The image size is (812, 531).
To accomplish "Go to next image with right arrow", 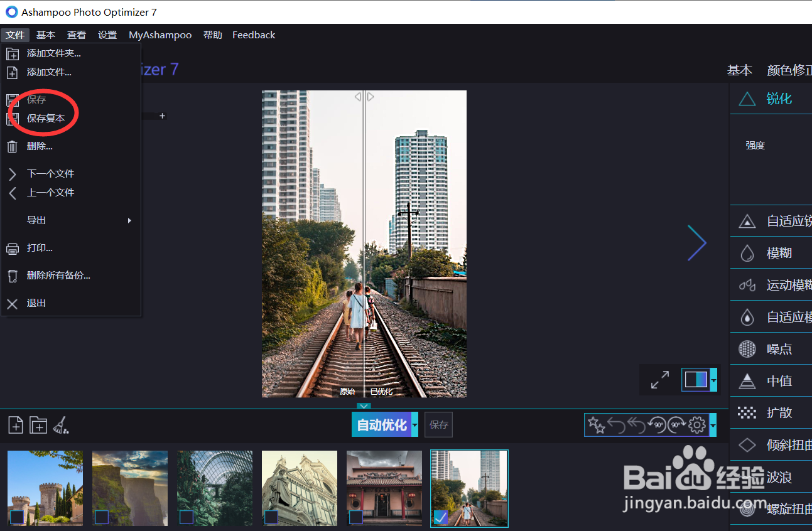I will pos(697,243).
